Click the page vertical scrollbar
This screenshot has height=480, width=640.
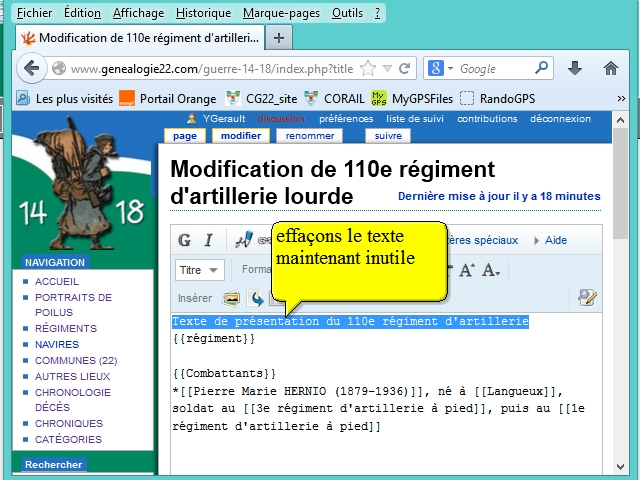click(620, 300)
